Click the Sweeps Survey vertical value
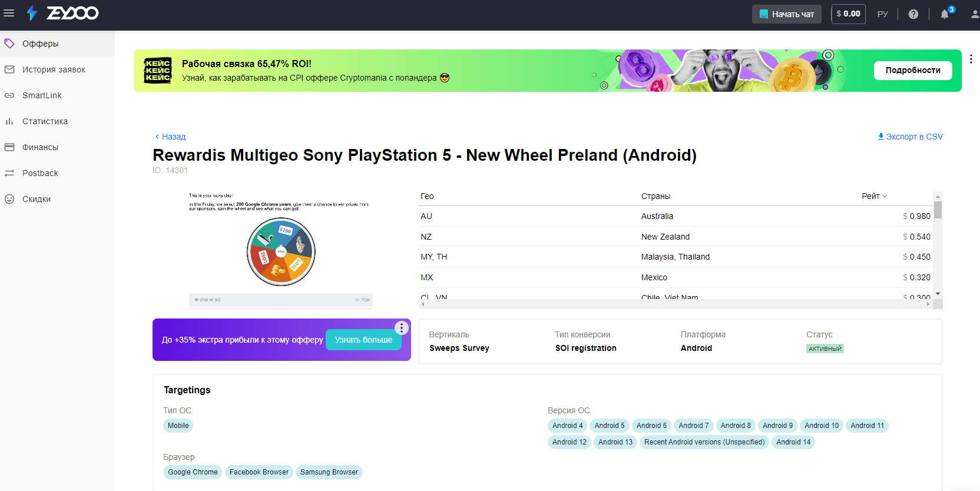 [459, 348]
